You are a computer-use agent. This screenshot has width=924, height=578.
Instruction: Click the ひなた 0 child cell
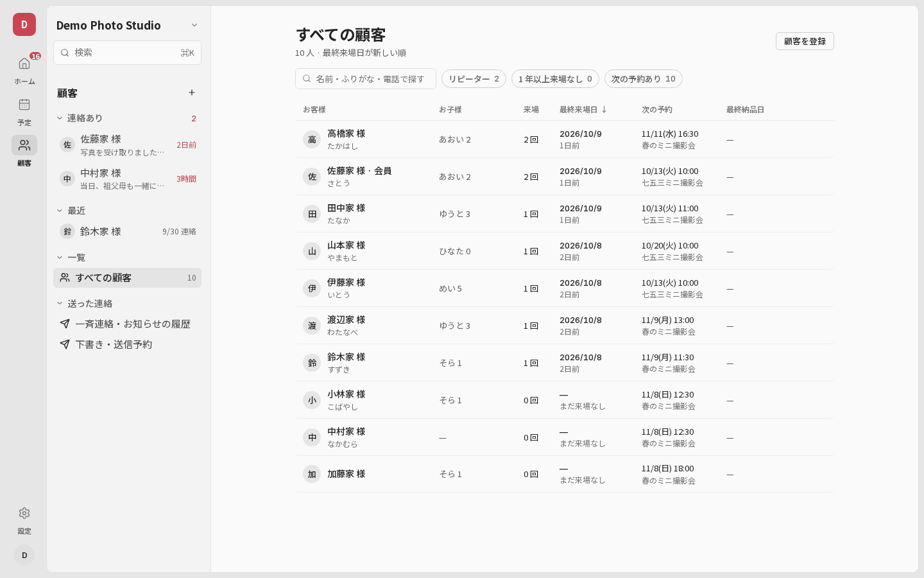(455, 251)
